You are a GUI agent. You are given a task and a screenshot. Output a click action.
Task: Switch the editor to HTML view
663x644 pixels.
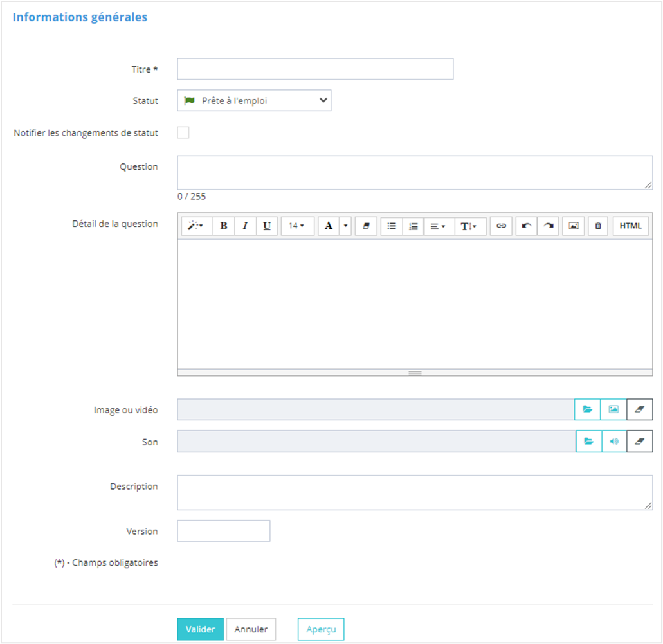pyautogui.click(x=630, y=226)
